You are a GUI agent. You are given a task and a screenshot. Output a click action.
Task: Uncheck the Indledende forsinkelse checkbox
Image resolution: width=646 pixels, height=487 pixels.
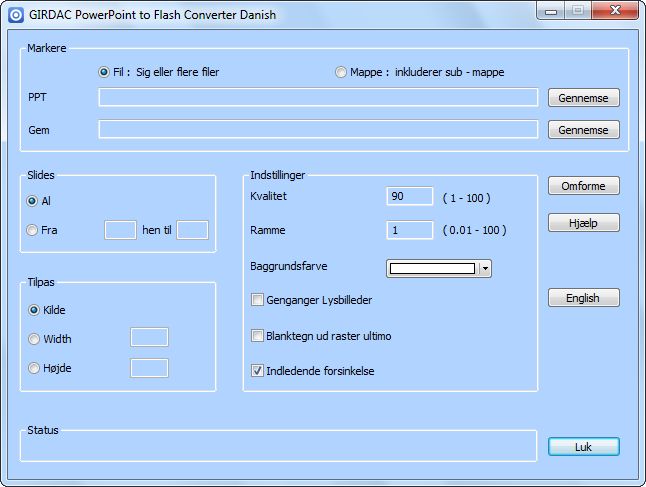(257, 371)
